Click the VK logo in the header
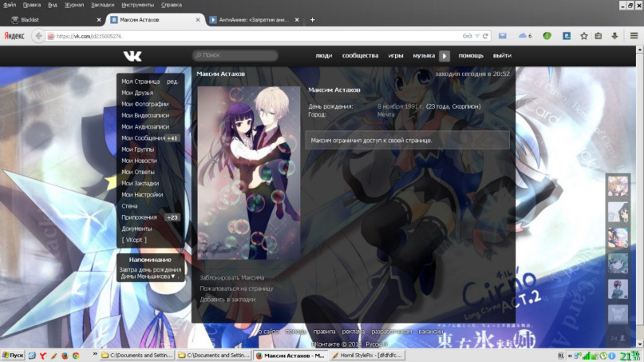 (132, 56)
